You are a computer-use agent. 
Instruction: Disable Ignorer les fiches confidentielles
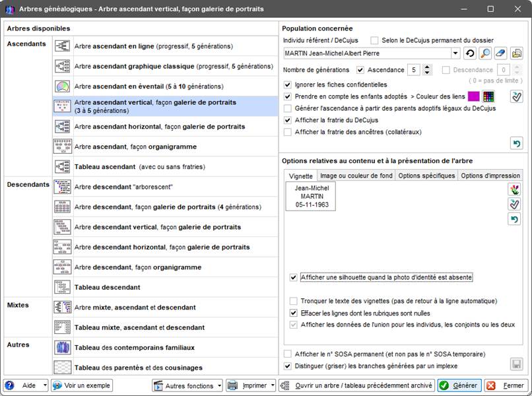click(287, 84)
